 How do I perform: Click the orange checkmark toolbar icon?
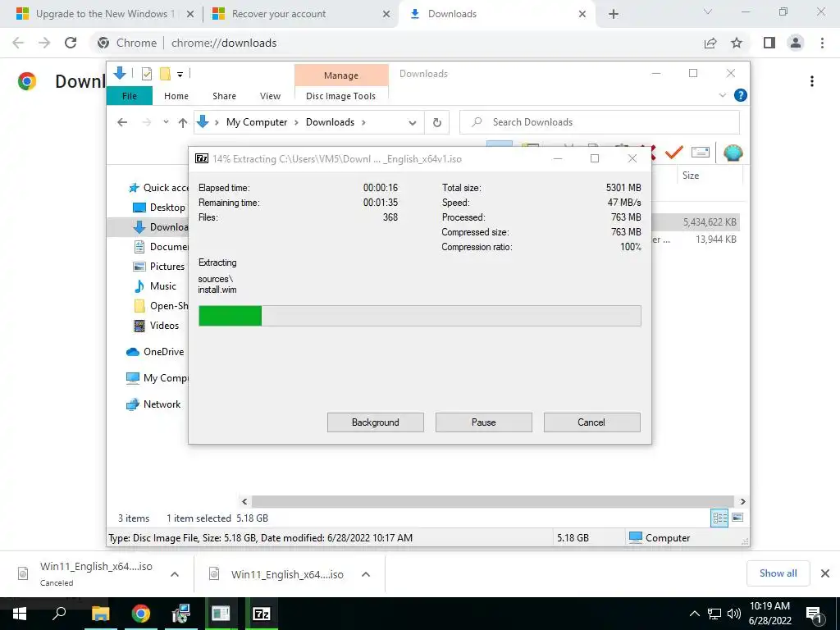click(x=674, y=153)
